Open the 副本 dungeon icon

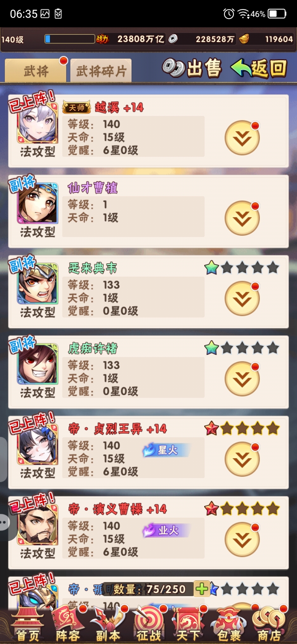pos(108,624)
